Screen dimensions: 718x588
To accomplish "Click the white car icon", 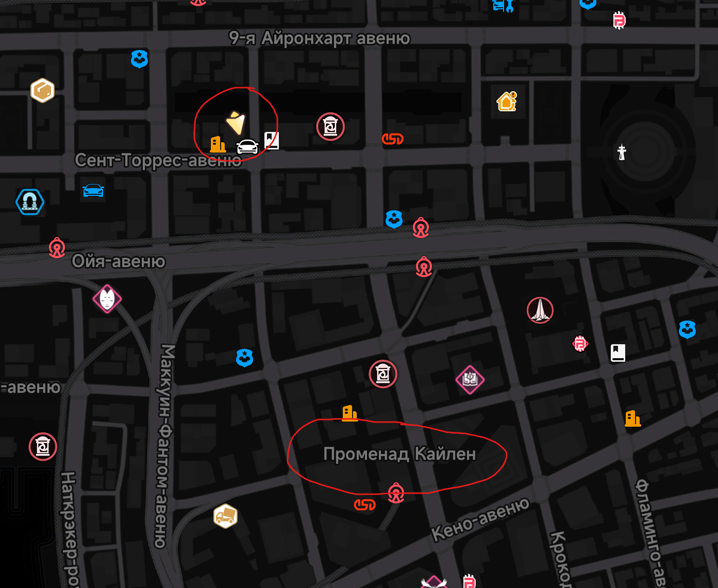I will coord(247,147).
